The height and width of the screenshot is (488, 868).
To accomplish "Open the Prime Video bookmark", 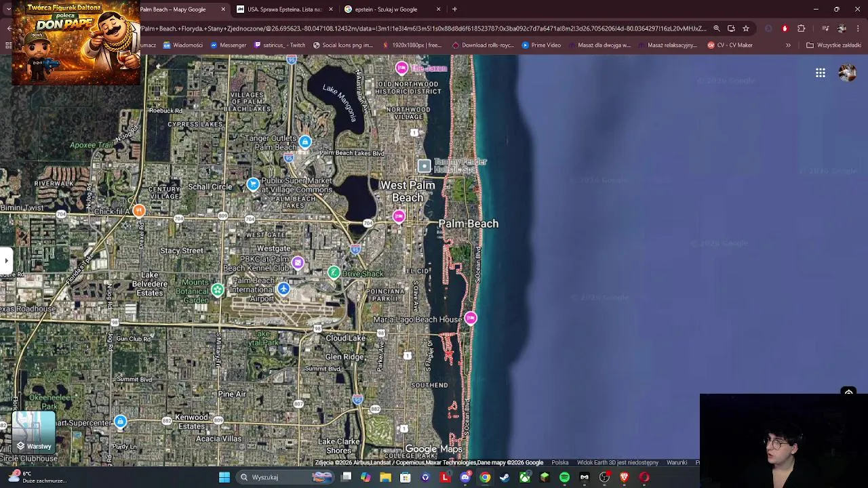I will tap(541, 45).
